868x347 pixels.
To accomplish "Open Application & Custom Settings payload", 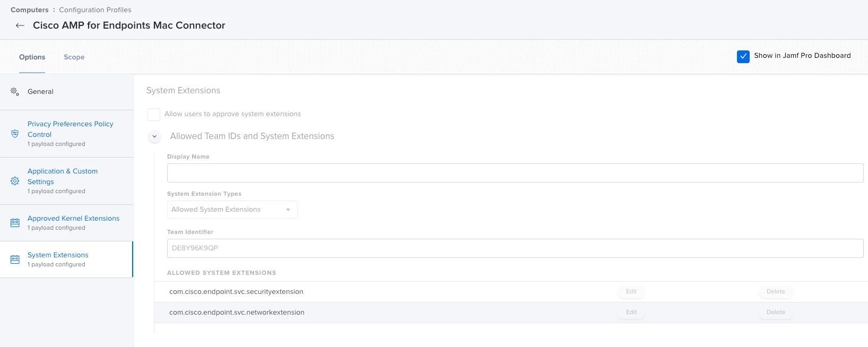I will [x=66, y=181].
